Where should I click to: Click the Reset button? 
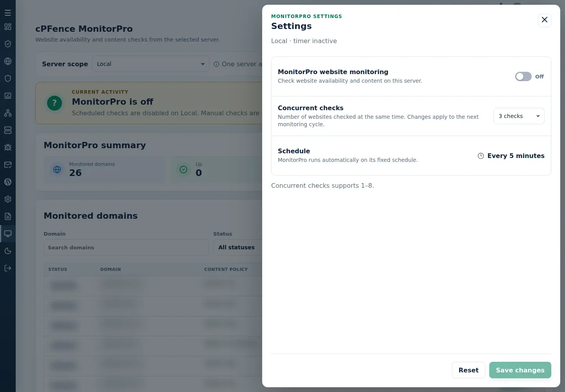(x=468, y=370)
